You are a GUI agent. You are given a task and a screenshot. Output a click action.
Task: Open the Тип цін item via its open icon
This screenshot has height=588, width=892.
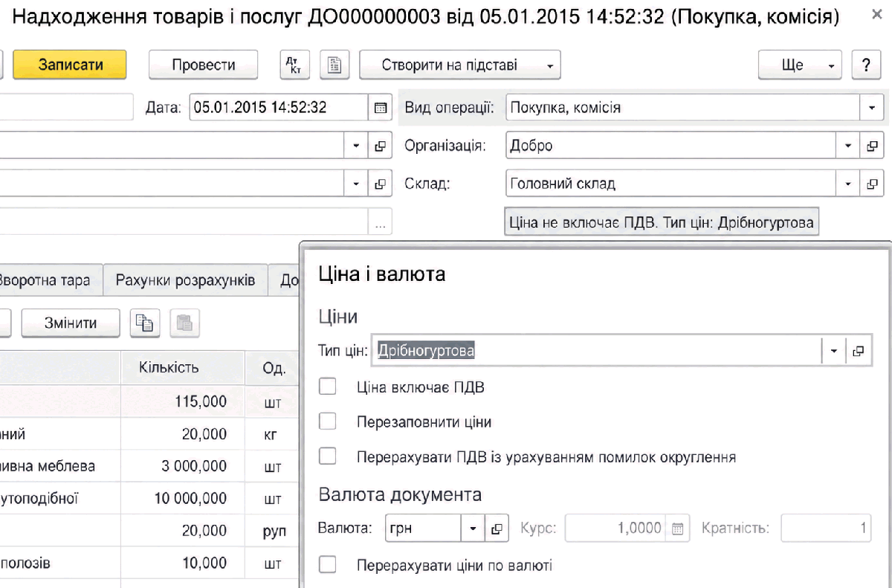click(859, 352)
